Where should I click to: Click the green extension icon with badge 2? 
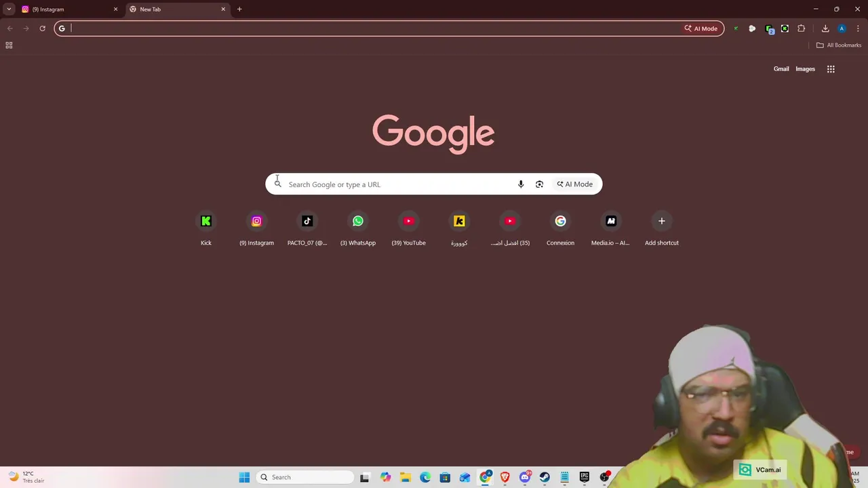point(769,29)
